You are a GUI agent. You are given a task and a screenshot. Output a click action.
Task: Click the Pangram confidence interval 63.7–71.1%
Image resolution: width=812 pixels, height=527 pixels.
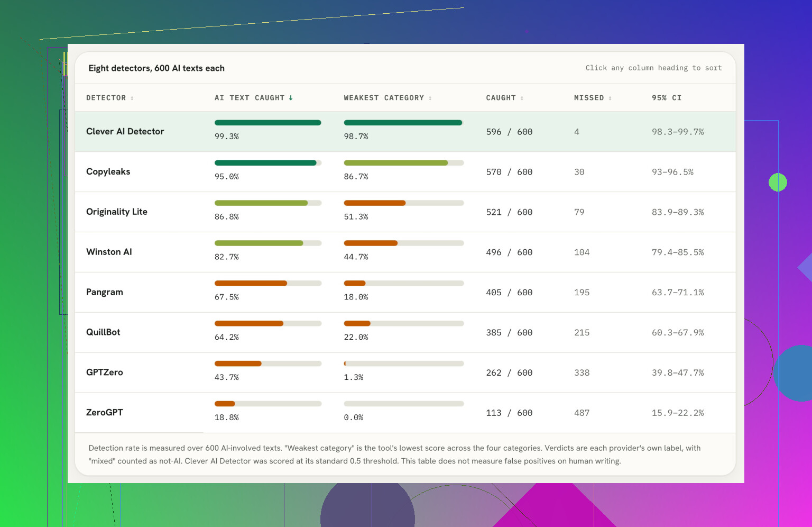tap(678, 293)
